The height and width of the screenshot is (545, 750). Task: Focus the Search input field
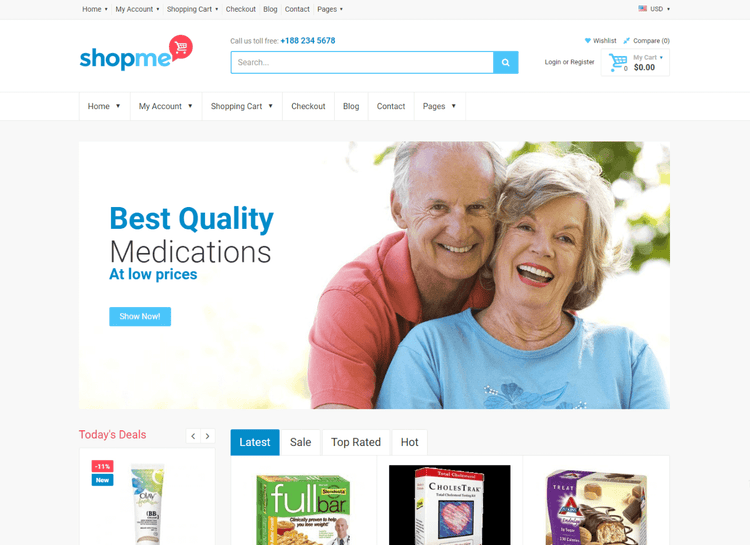(362, 62)
